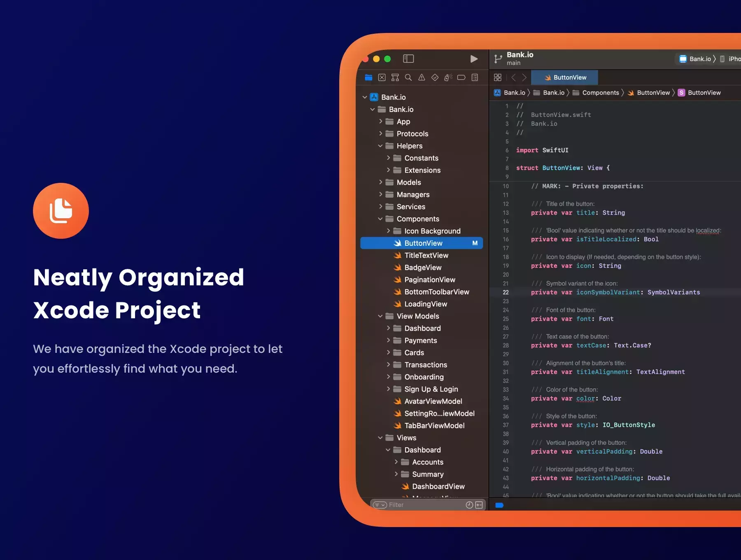This screenshot has width=741, height=560.
Task: Select the ButtonView editor tab
Action: [565, 77]
